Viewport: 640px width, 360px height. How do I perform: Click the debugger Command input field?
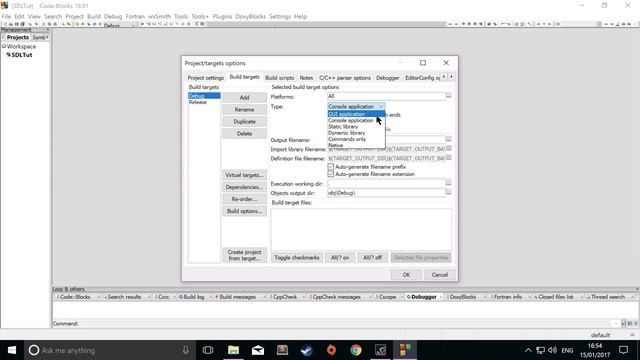pyautogui.click(x=347, y=323)
